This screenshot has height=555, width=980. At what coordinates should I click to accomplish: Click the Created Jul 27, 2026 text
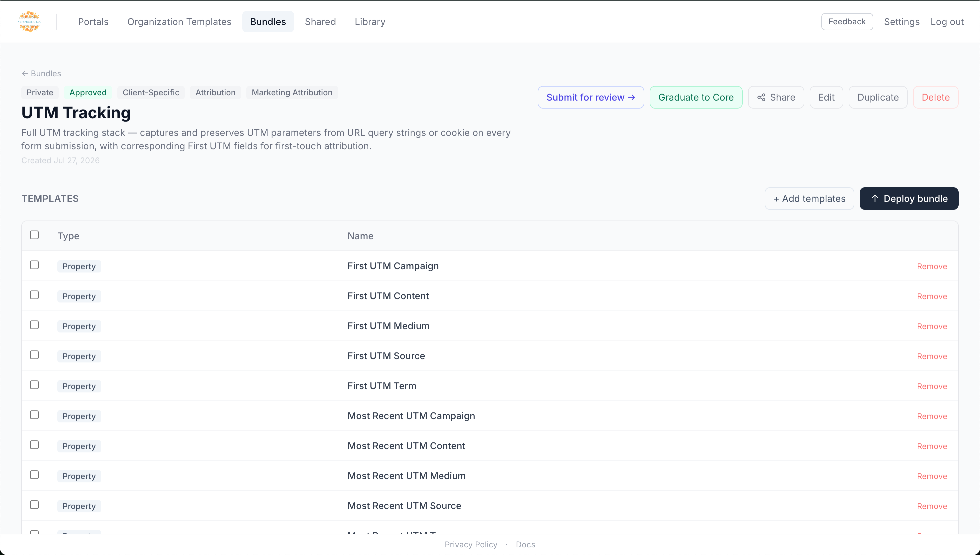click(60, 161)
